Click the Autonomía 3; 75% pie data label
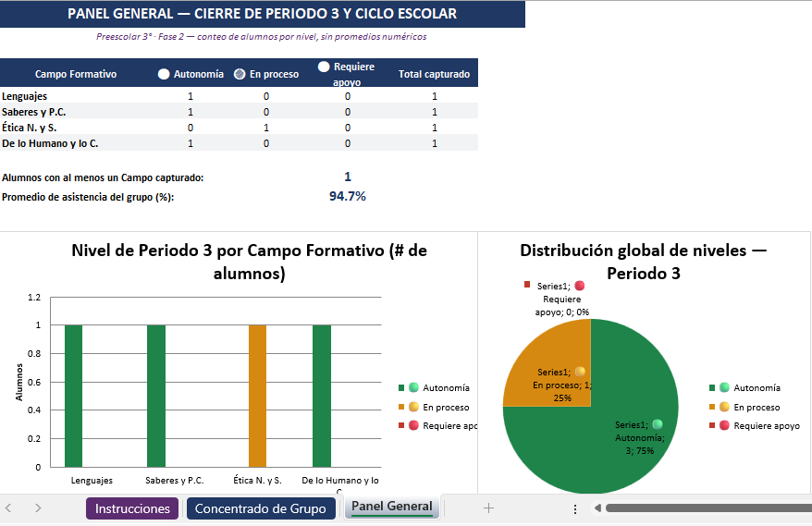This screenshot has height=526, width=812. click(640, 438)
